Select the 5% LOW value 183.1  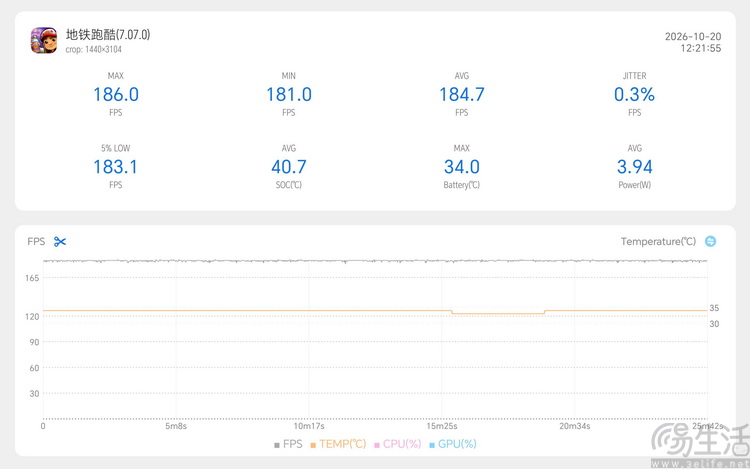click(x=115, y=167)
